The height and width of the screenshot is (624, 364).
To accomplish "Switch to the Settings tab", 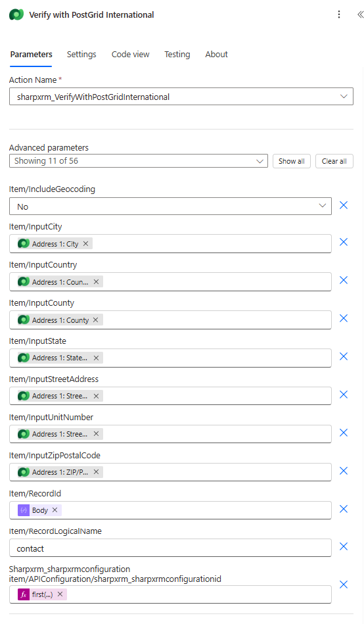I will (x=81, y=55).
